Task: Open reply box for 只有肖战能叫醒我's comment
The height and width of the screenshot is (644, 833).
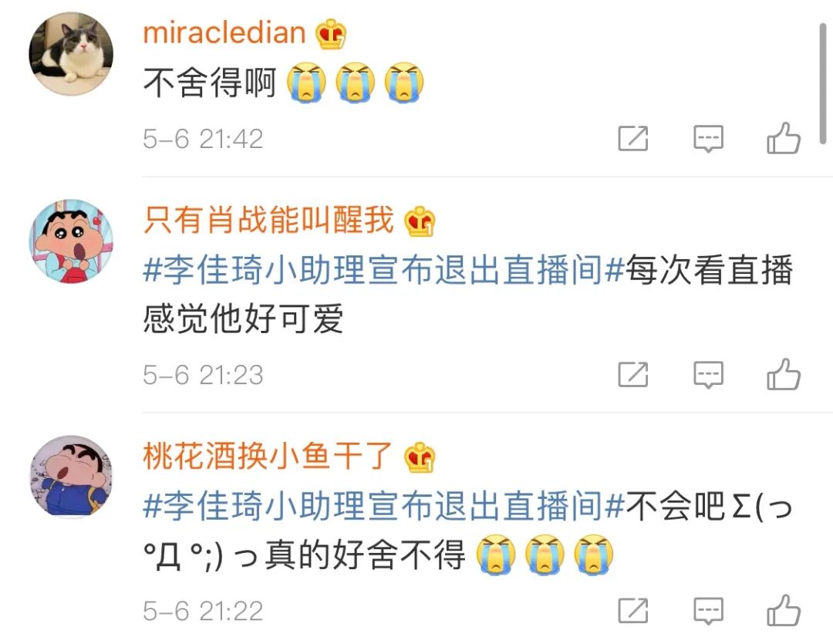Action: coord(708,375)
